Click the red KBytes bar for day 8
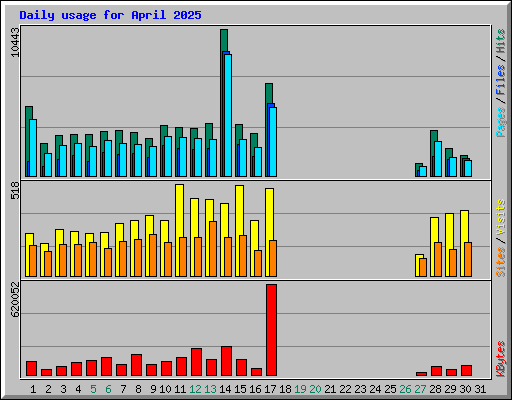This screenshot has width=512, height=400. coord(136,365)
